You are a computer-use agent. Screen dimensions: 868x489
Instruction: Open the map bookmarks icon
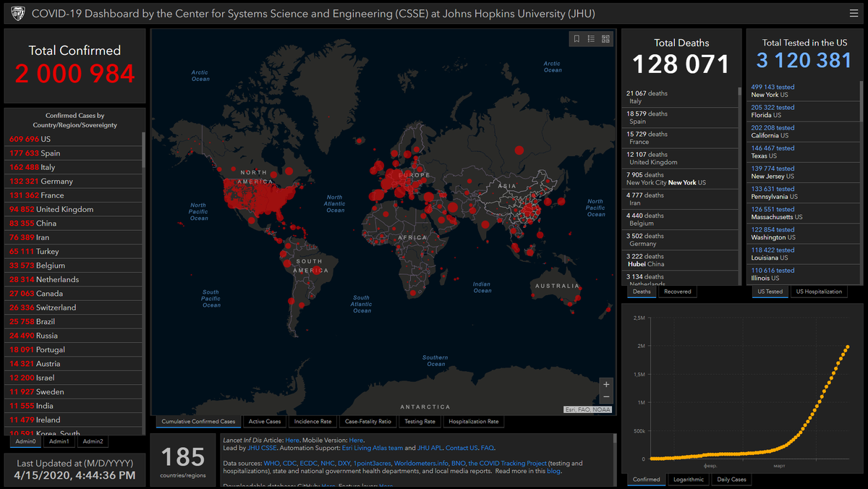[x=576, y=39]
